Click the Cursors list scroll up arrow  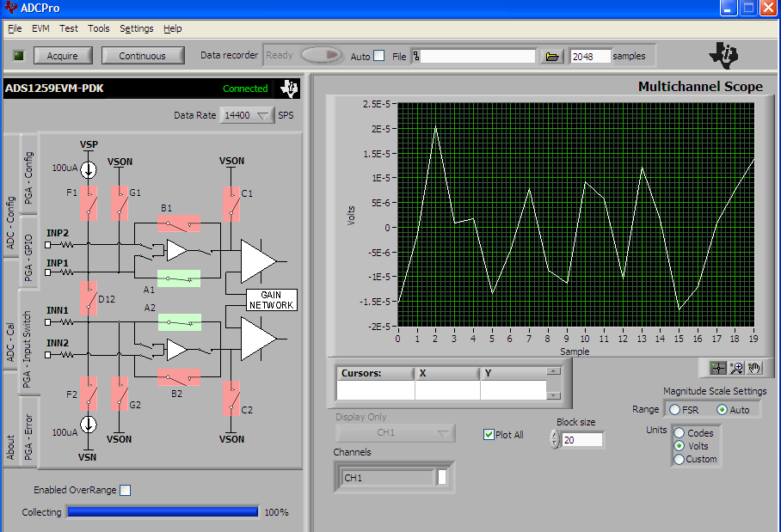tap(553, 371)
